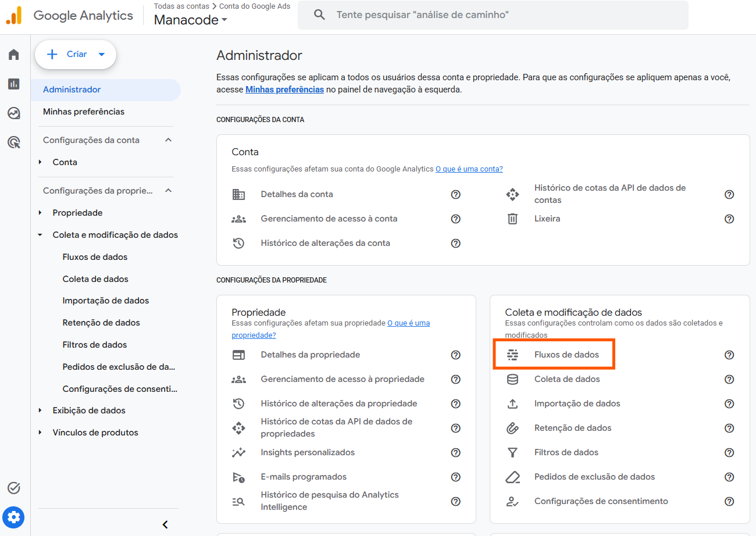Expand the Propriedade tree item
This screenshot has width=756, height=536.
[40, 213]
